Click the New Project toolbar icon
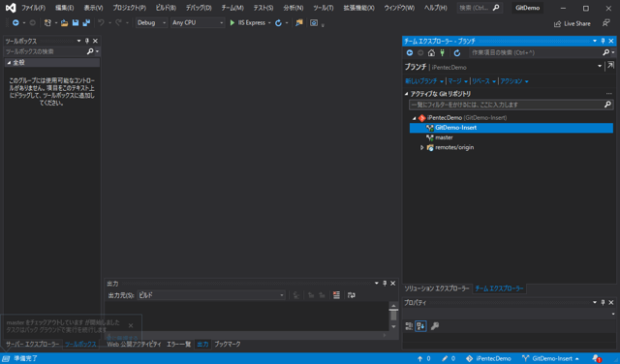 coord(47,23)
